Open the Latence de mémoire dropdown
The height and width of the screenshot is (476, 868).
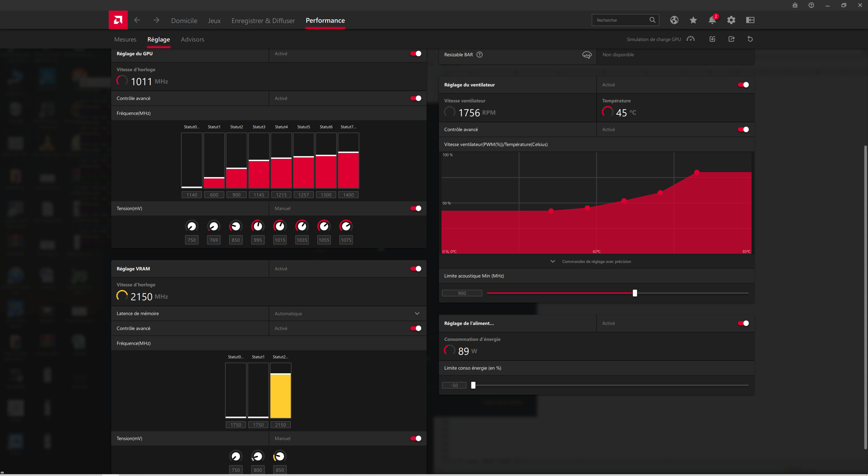[x=417, y=313]
